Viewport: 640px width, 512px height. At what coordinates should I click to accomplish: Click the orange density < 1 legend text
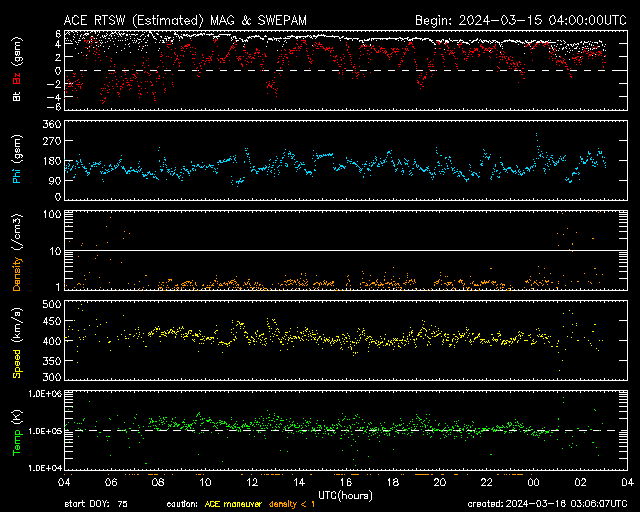294,503
